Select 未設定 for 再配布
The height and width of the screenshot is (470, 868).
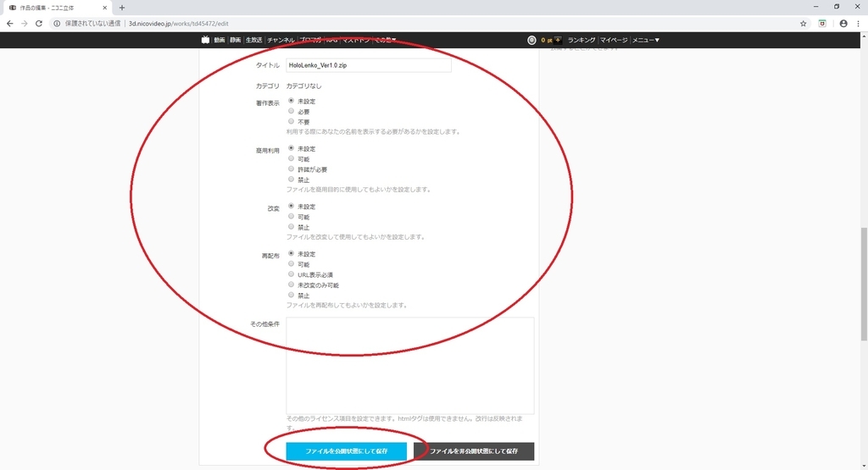tap(292, 253)
